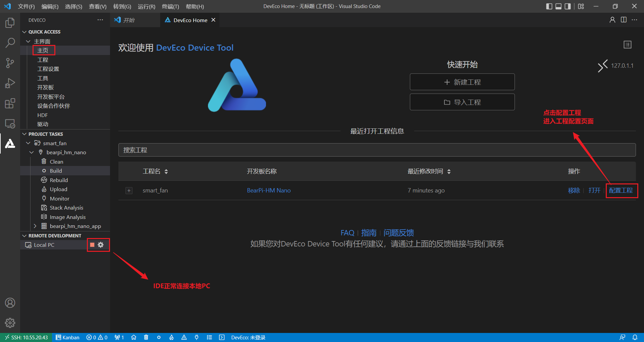The width and height of the screenshot is (644, 342).
Task: Click 移除 link for smart_fan
Action: click(x=574, y=190)
